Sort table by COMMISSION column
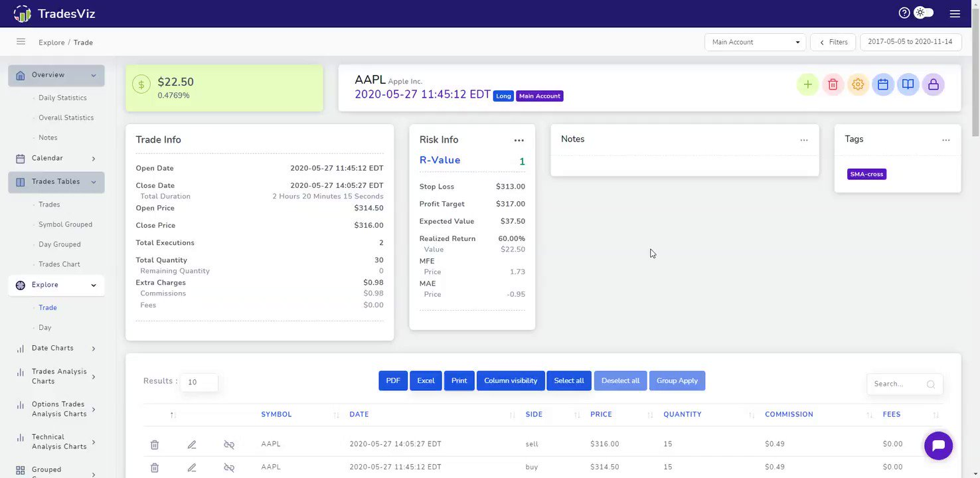980x478 pixels. click(789, 414)
